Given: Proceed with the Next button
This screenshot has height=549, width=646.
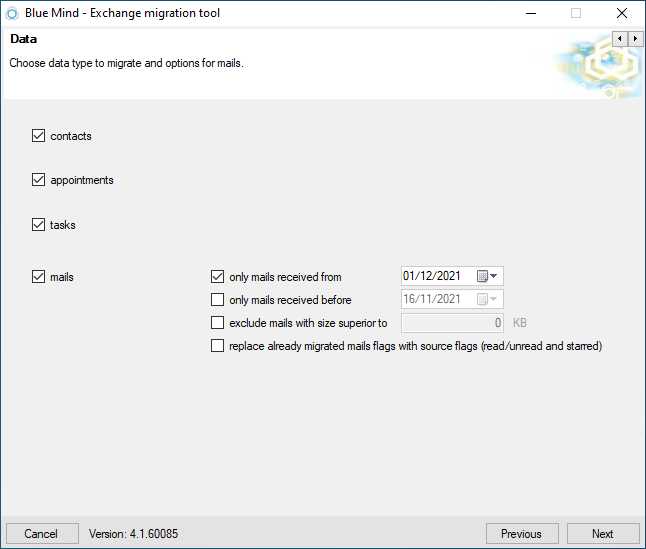Looking at the screenshot, I should [603, 534].
